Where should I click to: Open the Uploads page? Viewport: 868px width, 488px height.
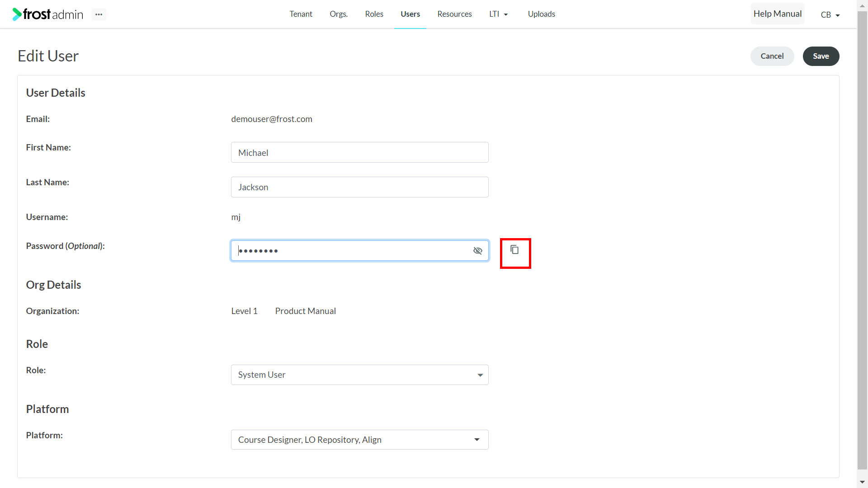[542, 14]
